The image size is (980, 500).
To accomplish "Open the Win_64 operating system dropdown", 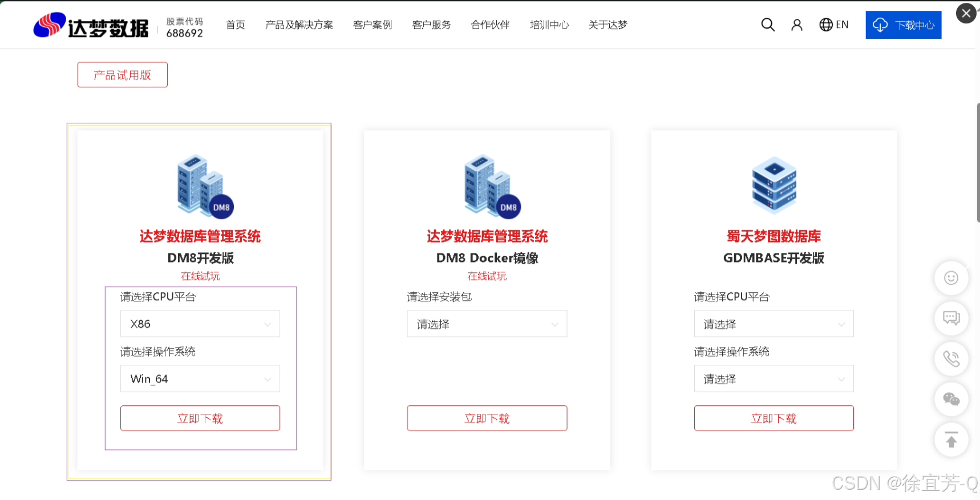I will click(200, 378).
